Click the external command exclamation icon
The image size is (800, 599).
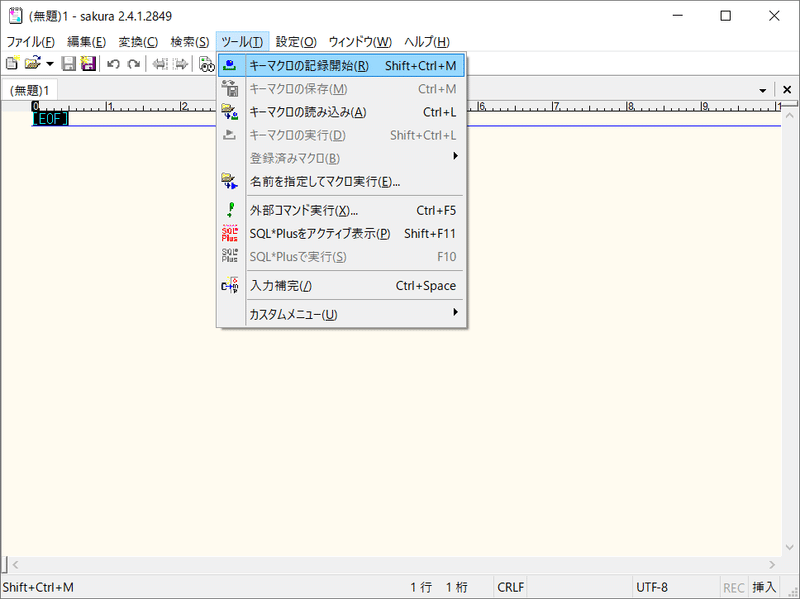[230, 210]
